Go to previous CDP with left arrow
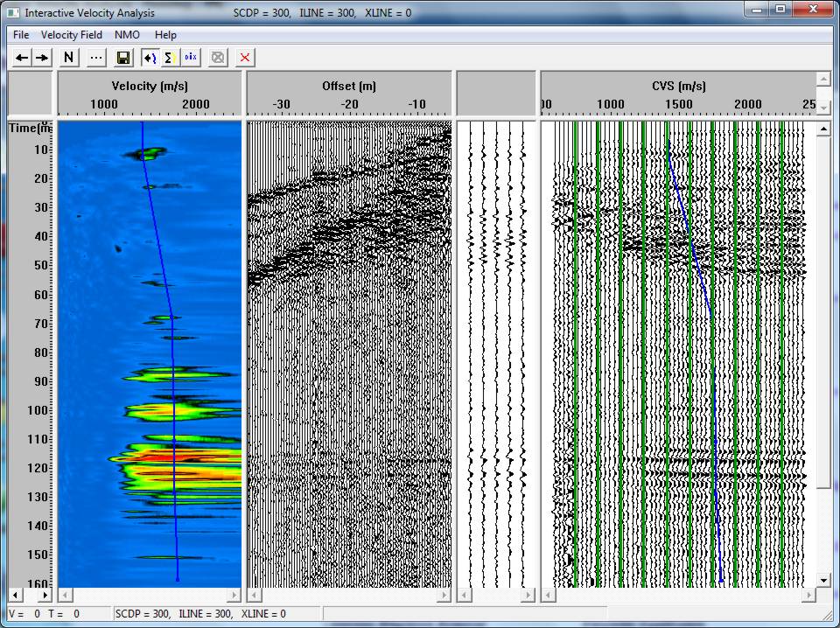This screenshot has height=628, width=840. point(21,57)
